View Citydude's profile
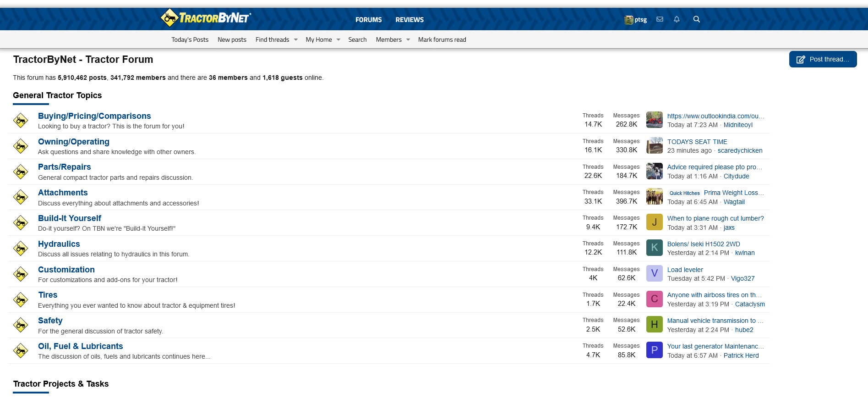The image size is (868, 399). click(x=737, y=176)
